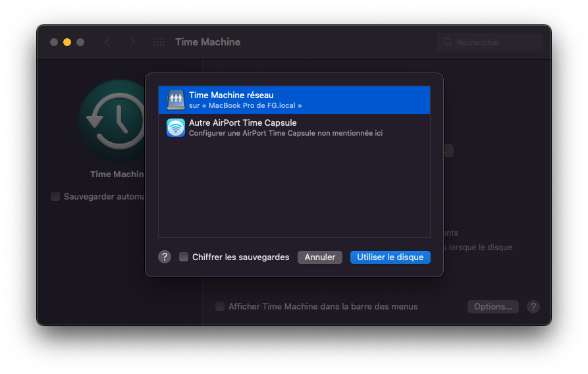Image resolution: width=588 pixels, height=374 pixels.
Task: Enable Chiffrer les sauvegardes checkbox
Action: click(184, 257)
